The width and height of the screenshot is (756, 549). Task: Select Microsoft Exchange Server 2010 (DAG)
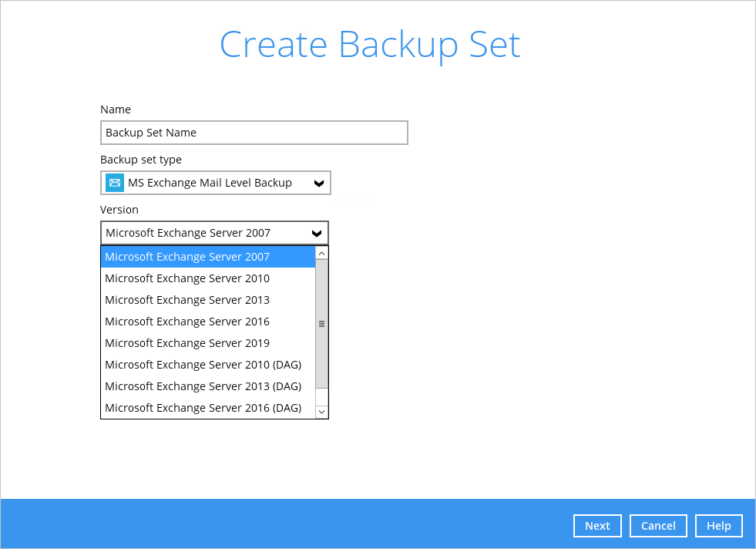tap(208, 365)
